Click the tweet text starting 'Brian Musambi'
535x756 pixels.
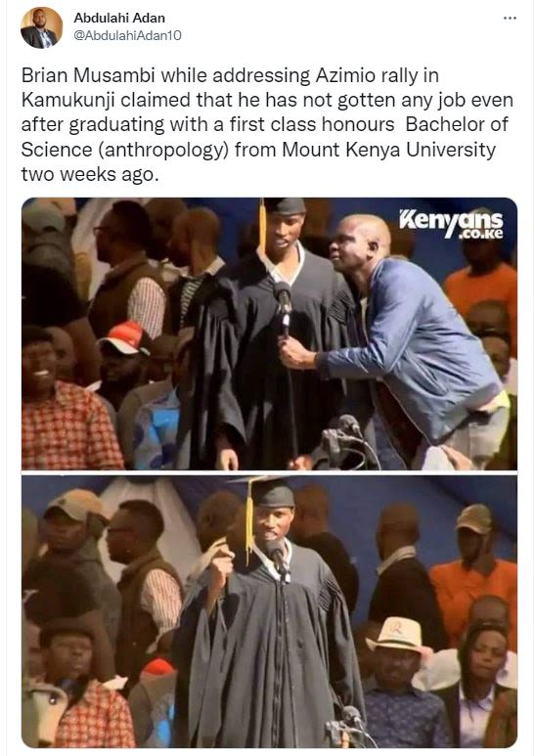click(x=267, y=124)
